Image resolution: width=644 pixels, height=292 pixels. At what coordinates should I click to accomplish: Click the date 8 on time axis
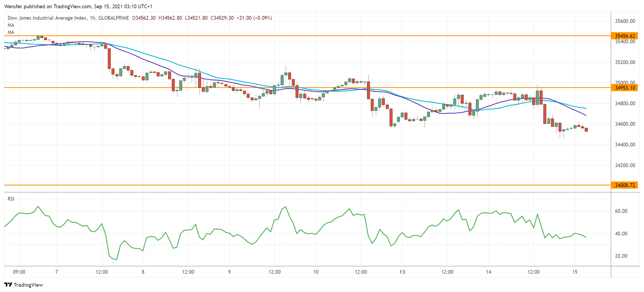coord(143,272)
